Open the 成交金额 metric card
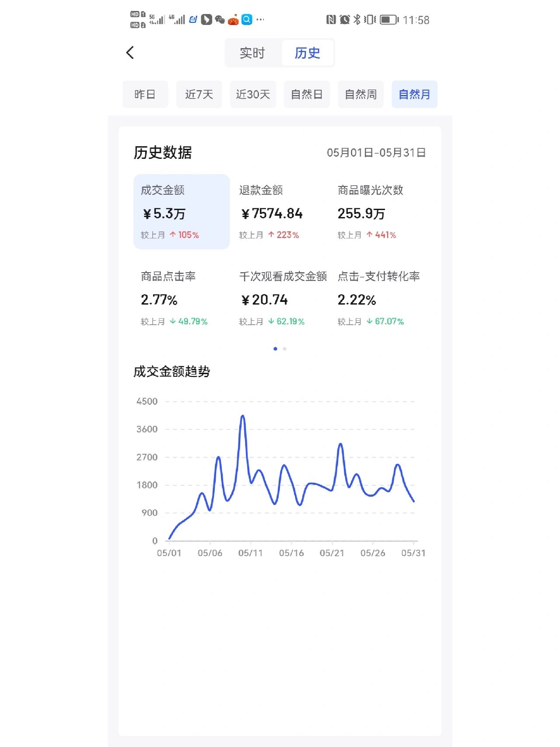This screenshot has height=747, width=560. click(x=182, y=212)
